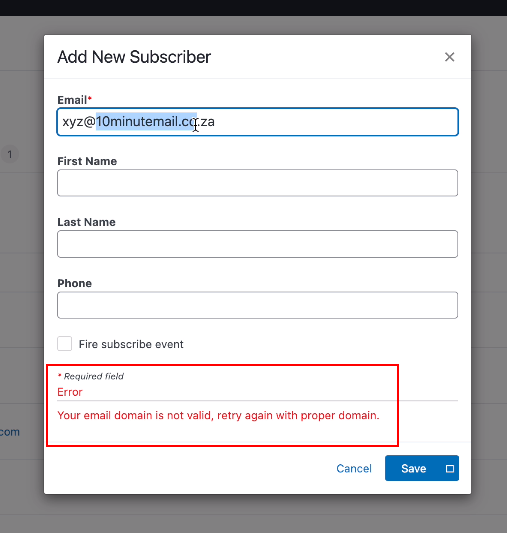Screen dimensions: 507x533
Task: Click the Last Name label
Action: point(86,222)
